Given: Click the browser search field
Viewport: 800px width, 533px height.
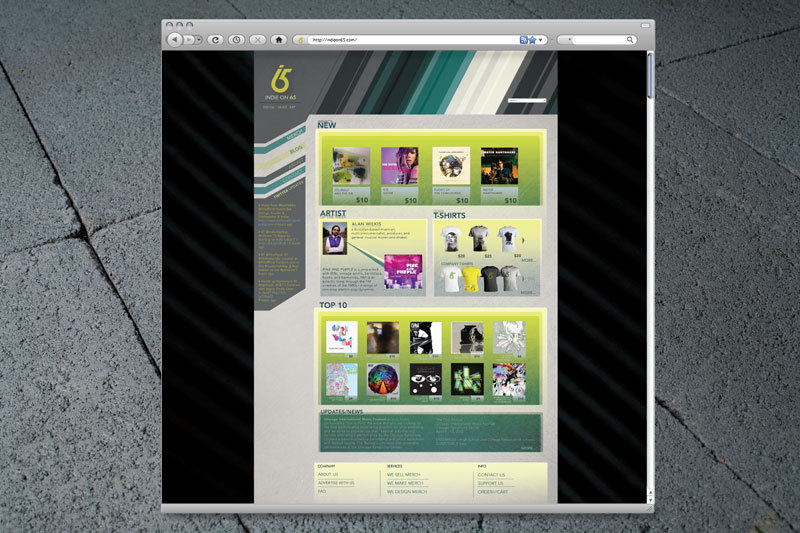Looking at the screenshot, I should coord(599,40).
